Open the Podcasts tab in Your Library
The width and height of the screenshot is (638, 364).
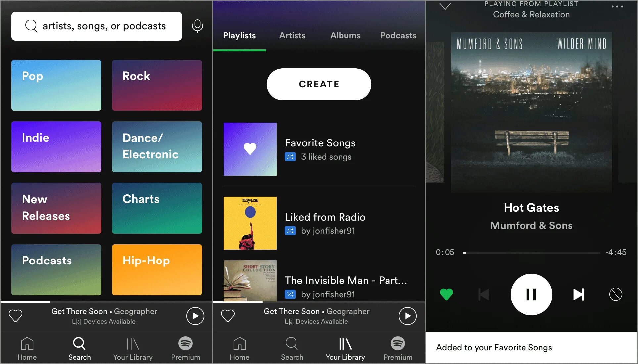coord(397,36)
